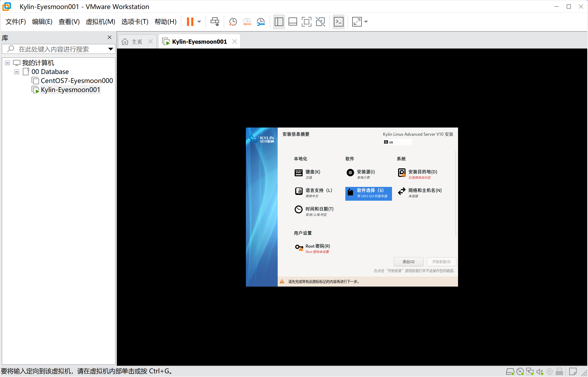Switch to the Kylin-Eyesmoon001 tab

pyautogui.click(x=199, y=42)
